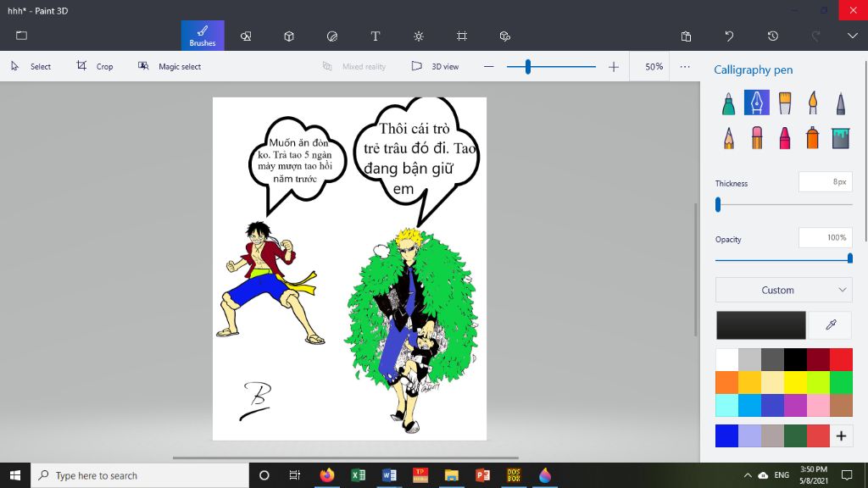The image size is (868, 488).
Task: Pick the orange color swatch
Action: (x=726, y=382)
